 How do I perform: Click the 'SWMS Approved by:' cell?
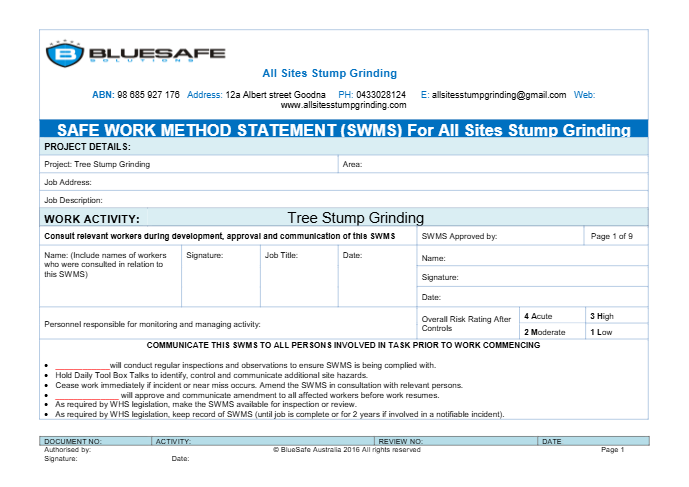pos(500,236)
